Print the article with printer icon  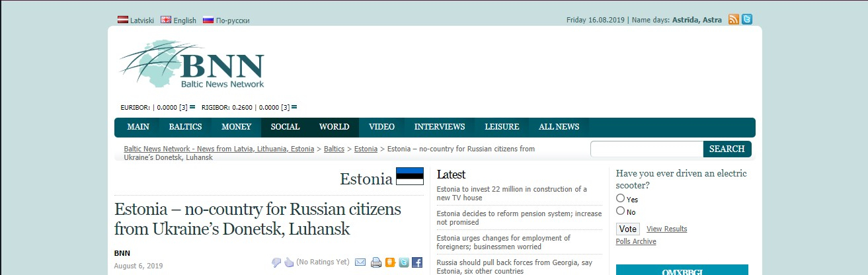coord(376,262)
